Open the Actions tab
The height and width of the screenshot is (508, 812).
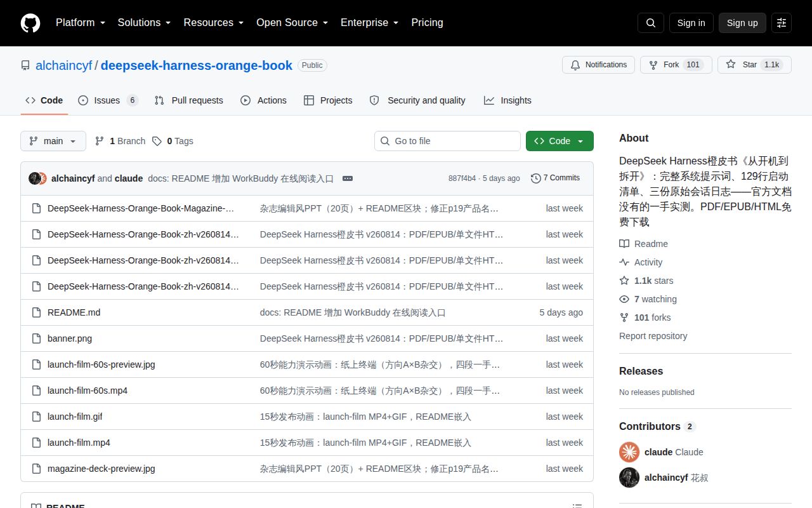click(264, 100)
